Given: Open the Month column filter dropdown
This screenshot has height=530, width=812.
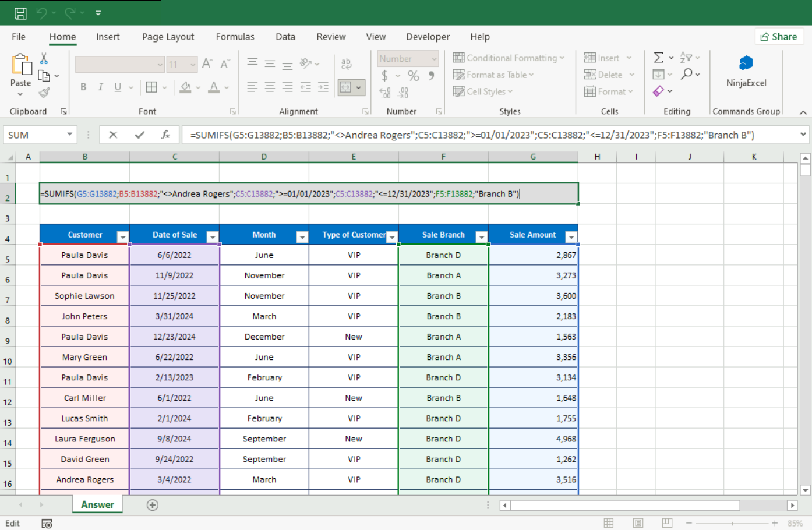Looking at the screenshot, I should tap(302, 237).
